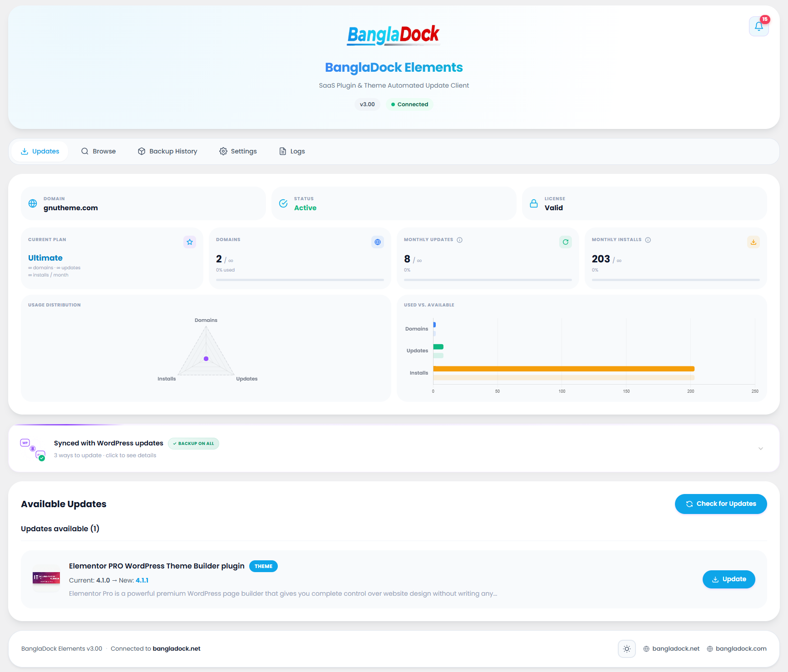Click the lock icon beside License Valid
The image size is (788, 672).
(x=534, y=203)
